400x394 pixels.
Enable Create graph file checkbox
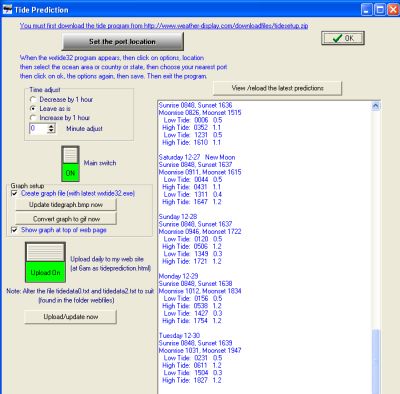pos(14,193)
